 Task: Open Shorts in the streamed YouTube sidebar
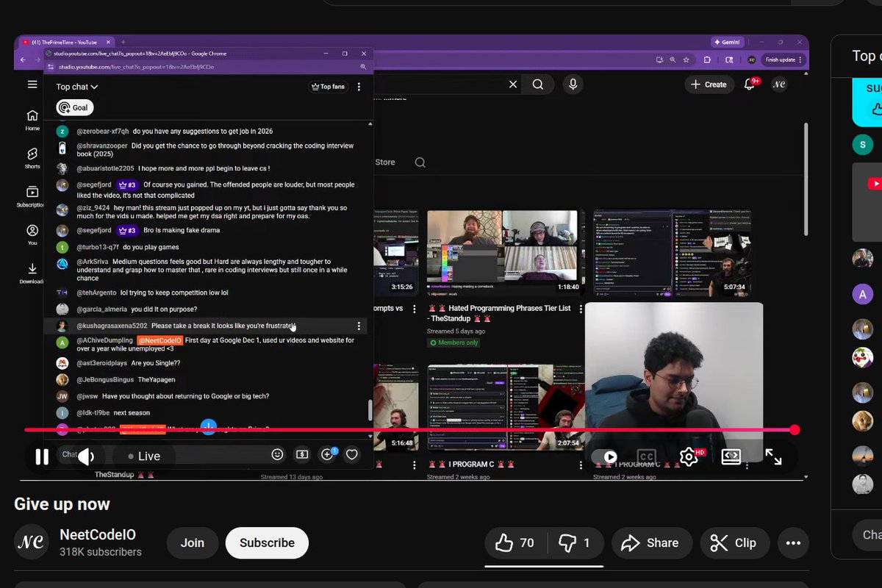(x=32, y=158)
